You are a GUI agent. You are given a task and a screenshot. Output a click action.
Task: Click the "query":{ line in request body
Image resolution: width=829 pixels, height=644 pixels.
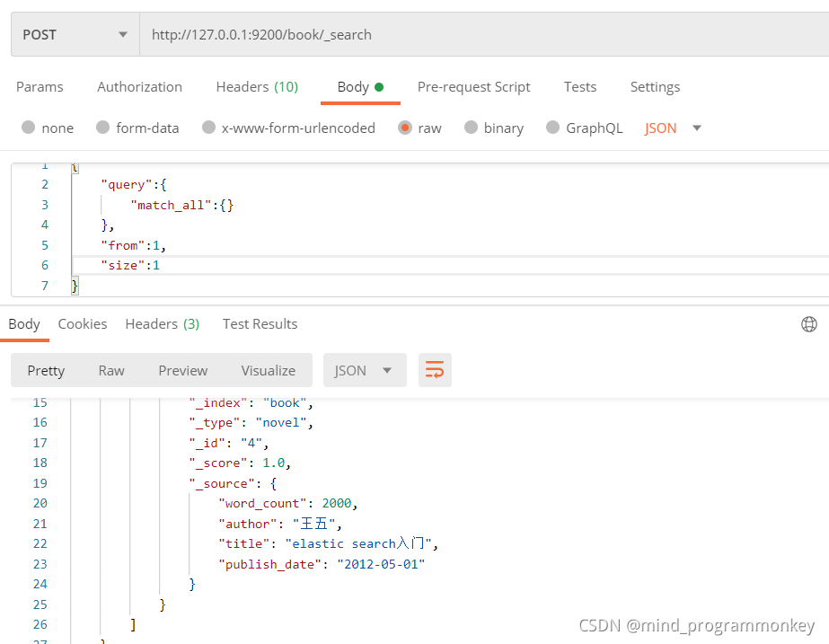click(134, 184)
